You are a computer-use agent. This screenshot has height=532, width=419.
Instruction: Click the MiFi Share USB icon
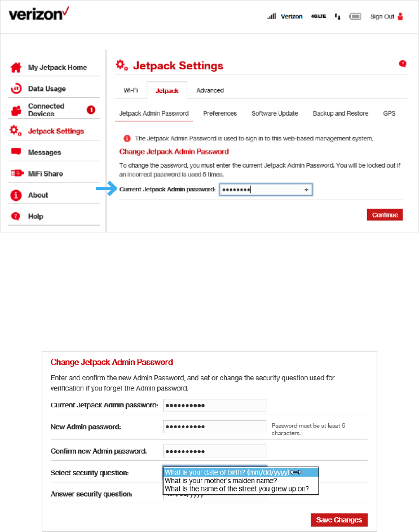pos(16,173)
